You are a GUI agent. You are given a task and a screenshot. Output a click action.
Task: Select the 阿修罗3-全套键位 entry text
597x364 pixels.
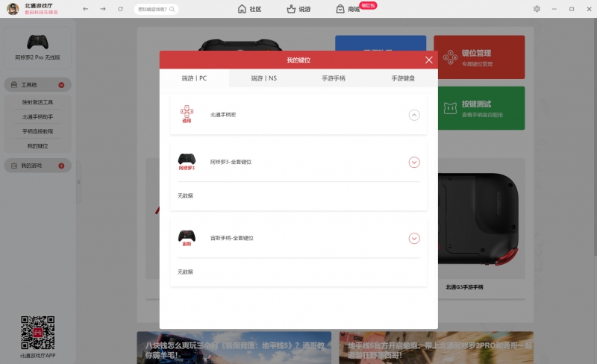[x=231, y=162]
